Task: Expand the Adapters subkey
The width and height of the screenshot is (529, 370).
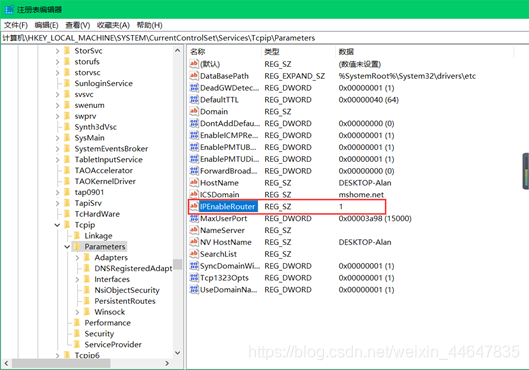Action: point(77,258)
